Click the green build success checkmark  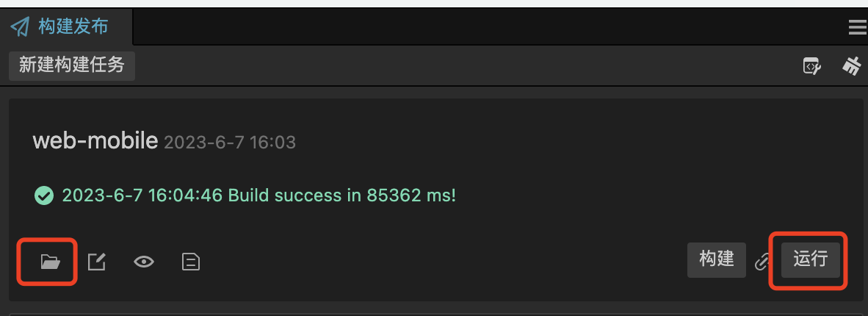pyautogui.click(x=44, y=195)
